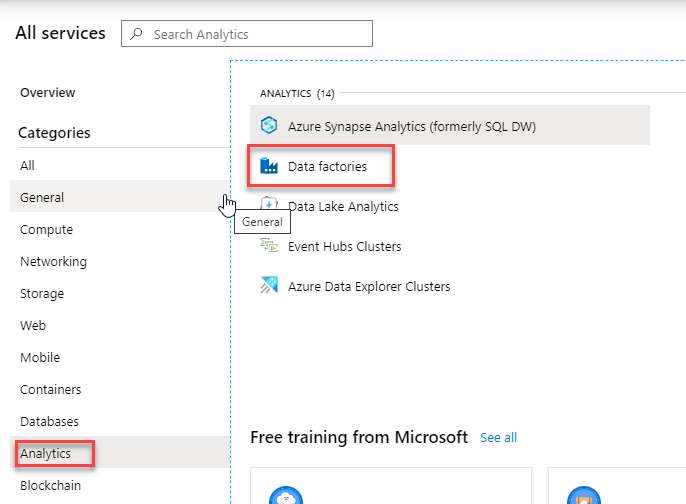Click the search magnifier icon
The width and height of the screenshot is (686, 504).
point(136,34)
